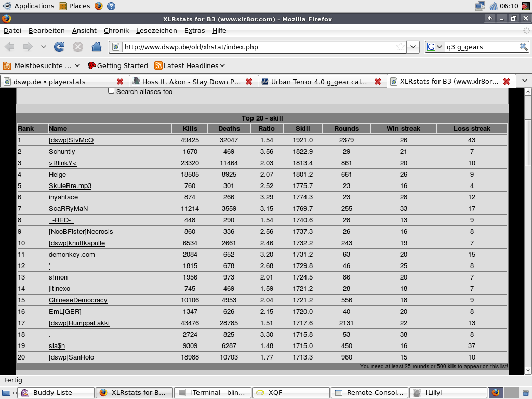Enable the Search aliases too checkbox
Viewport: 532px width, 399px height.
click(x=111, y=90)
